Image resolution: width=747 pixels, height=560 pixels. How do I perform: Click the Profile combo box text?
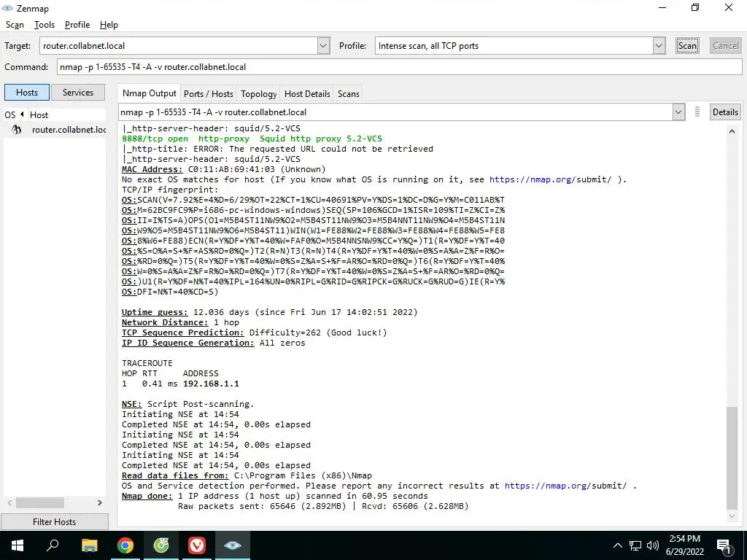pyautogui.click(x=514, y=46)
